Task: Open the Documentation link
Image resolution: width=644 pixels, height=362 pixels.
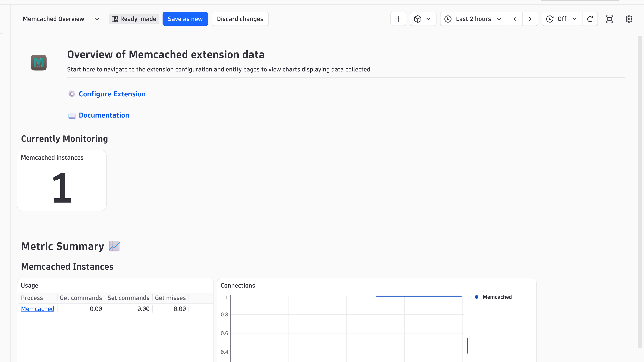Action: [98, 115]
